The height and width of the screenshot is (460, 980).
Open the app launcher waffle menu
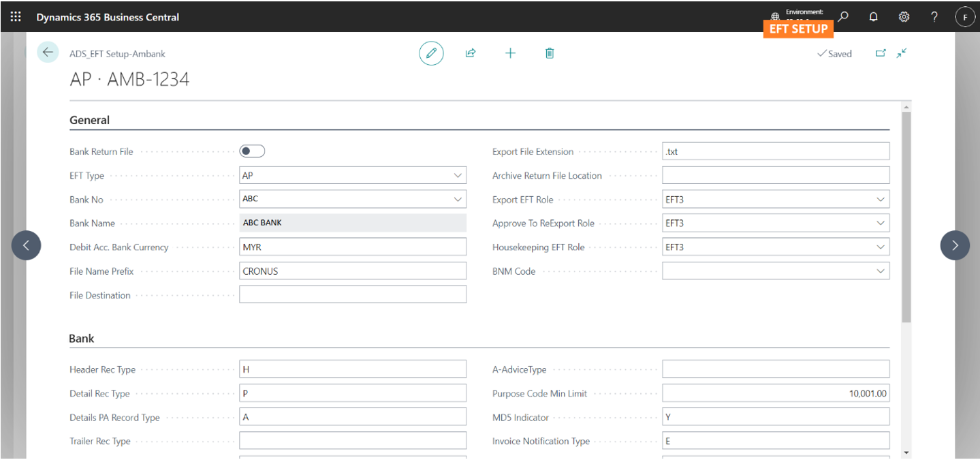coord(16,16)
